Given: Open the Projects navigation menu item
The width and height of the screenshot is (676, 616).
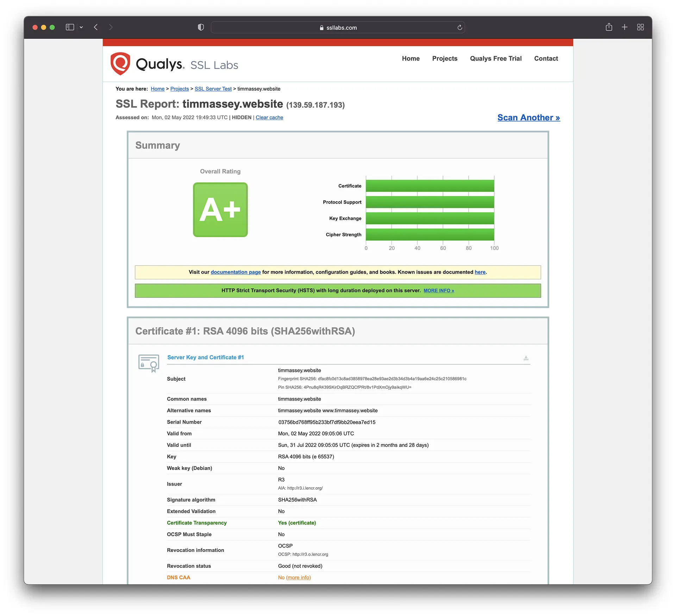Looking at the screenshot, I should click(445, 58).
